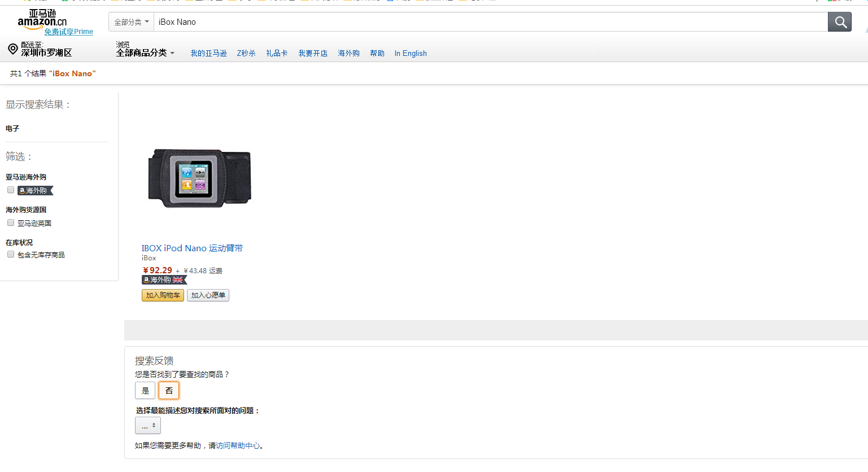
Task: Switch site to In English
Action: (411, 53)
